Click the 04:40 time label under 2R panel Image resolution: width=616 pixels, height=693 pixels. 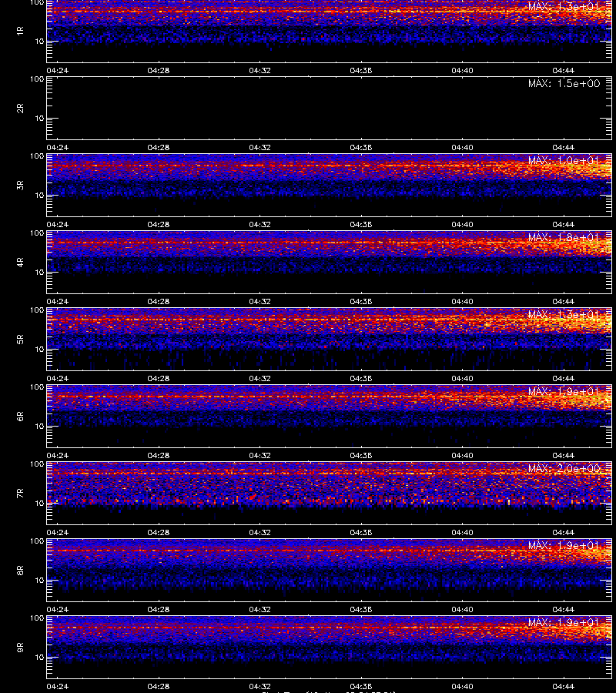point(462,147)
